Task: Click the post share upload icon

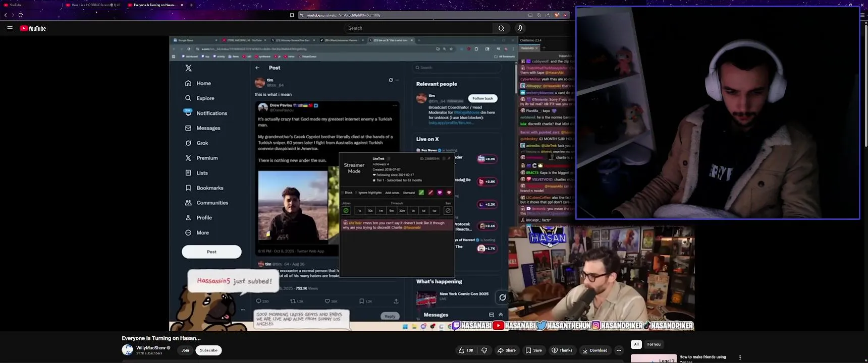Action: pos(396,301)
